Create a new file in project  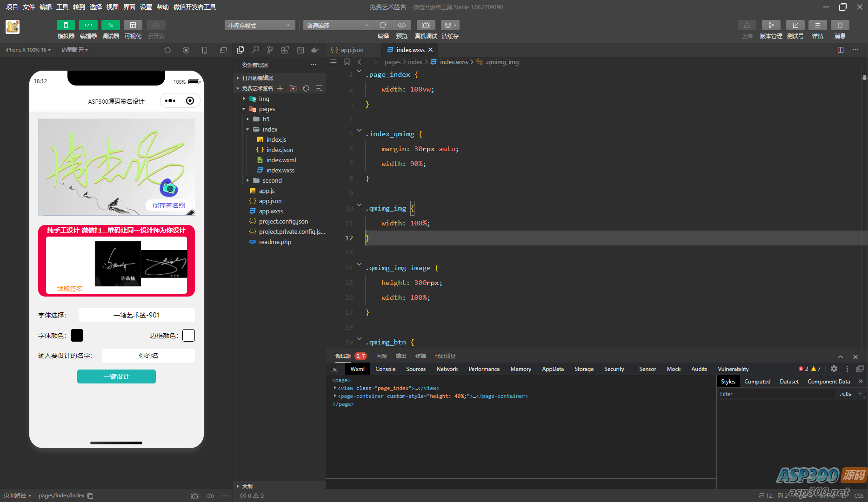click(x=280, y=88)
